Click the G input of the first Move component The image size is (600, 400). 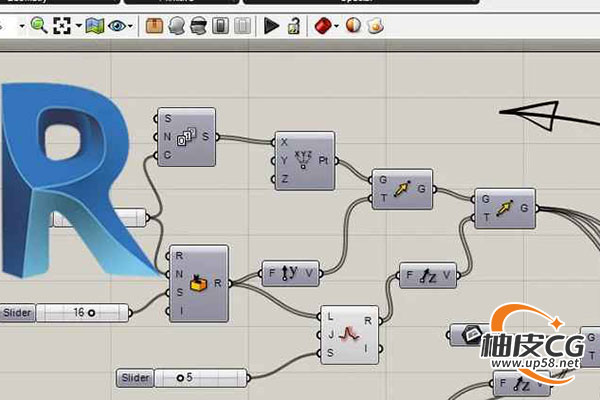pos(383,180)
